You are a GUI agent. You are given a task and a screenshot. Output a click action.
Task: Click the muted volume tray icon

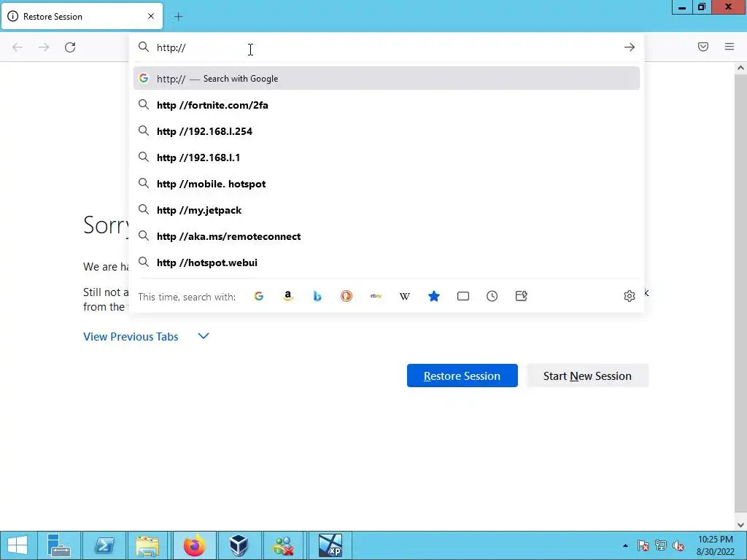click(678, 545)
